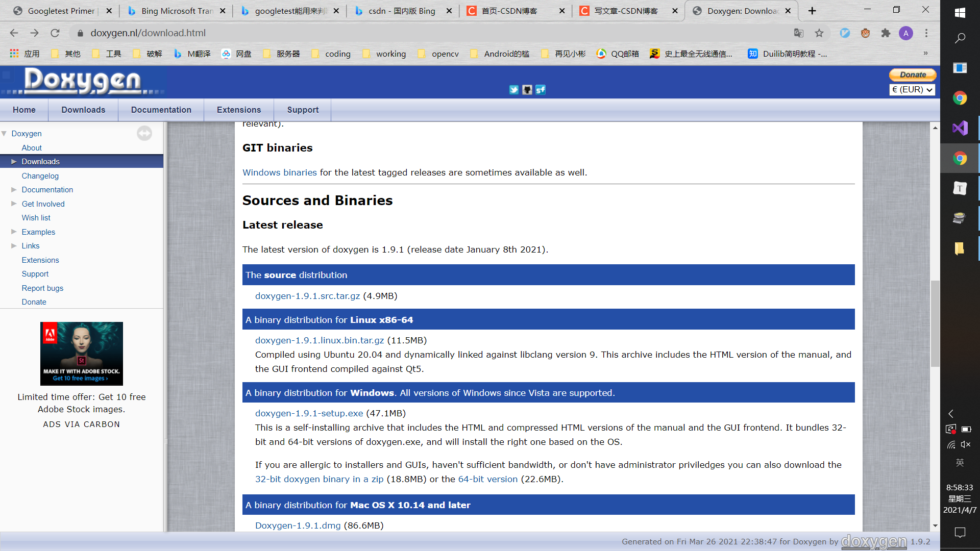Image resolution: width=980 pixels, height=551 pixels.
Task: Bookmark this page with star icon
Action: pyautogui.click(x=819, y=33)
